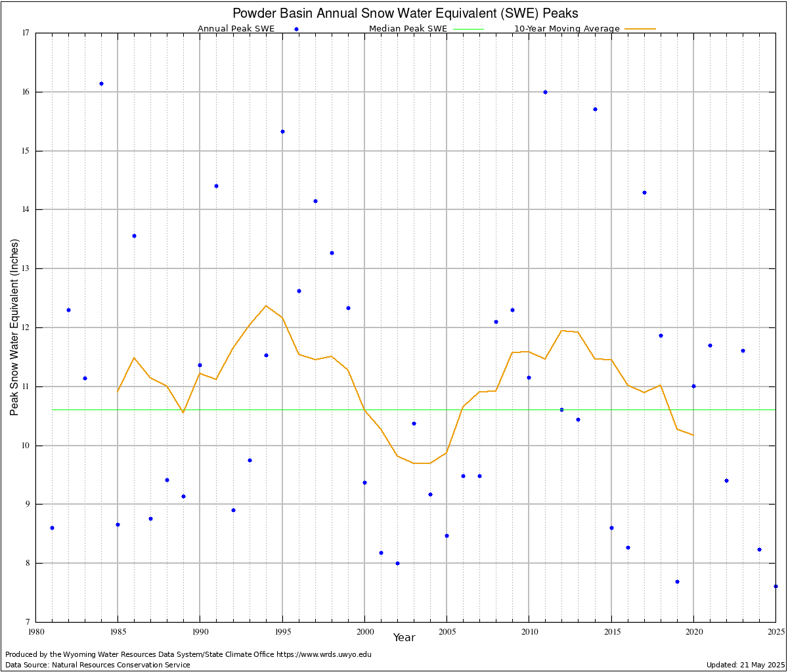Click the 1981 data point near 8.6 inches

click(x=52, y=528)
